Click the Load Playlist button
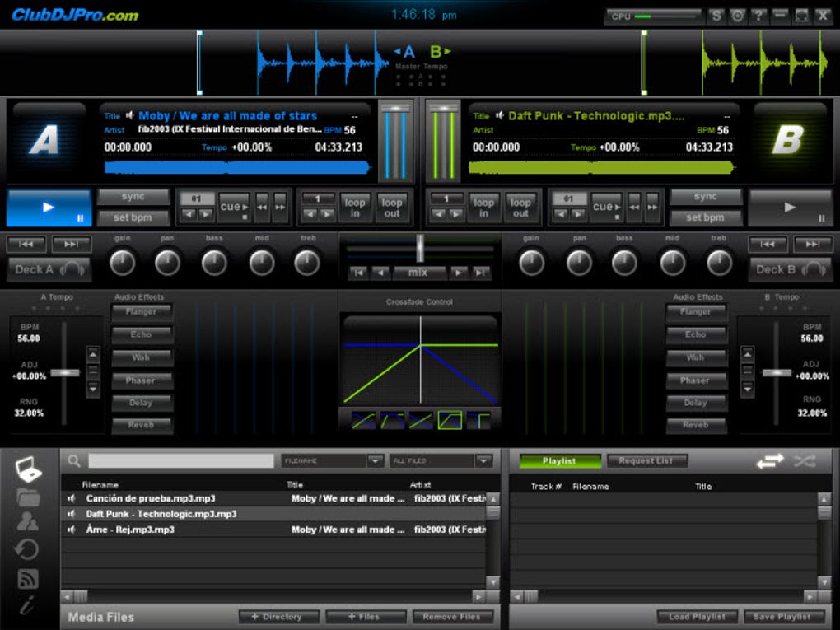840x630 pixels. [x=698, y=617]
